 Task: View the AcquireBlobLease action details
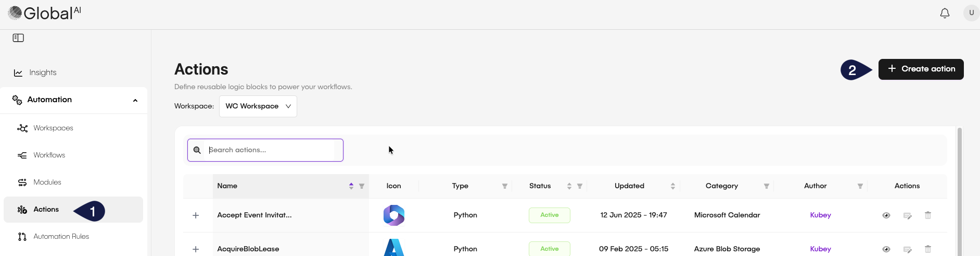(x=886, y=249)
